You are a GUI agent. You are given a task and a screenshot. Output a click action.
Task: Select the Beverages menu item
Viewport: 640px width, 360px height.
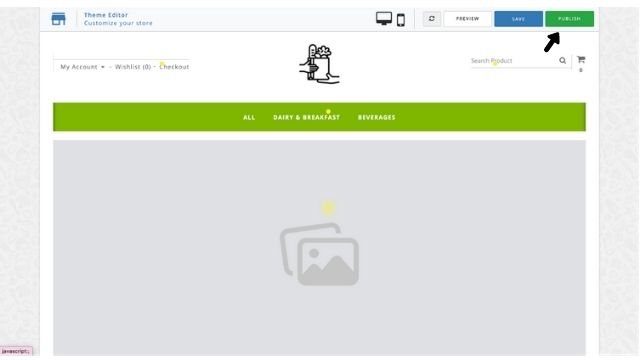coord(377,117)
